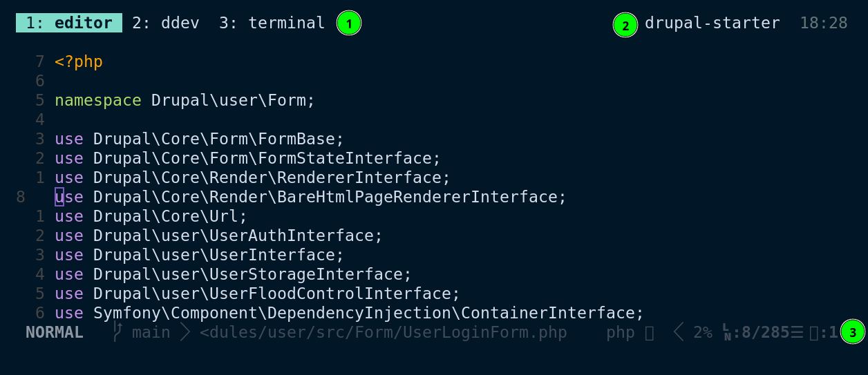Click the drupal-starter session name
Viewport: 868px width, 375px height.
pyautogui.click(x=712, y=23)
